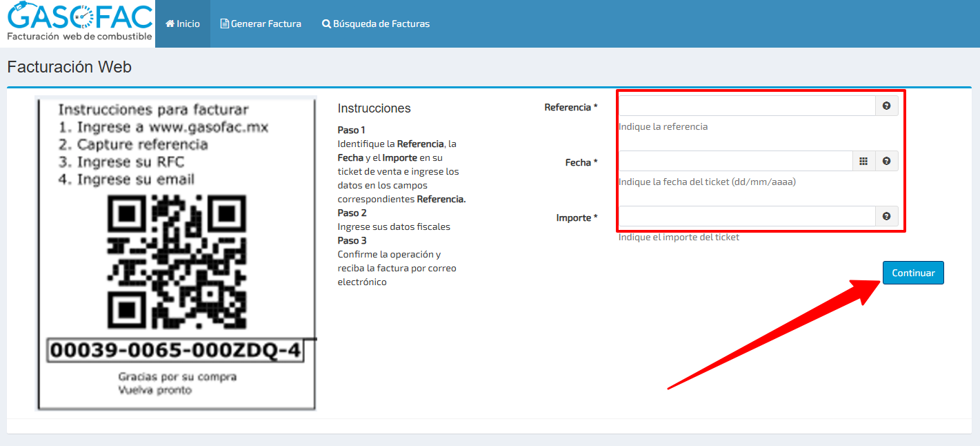Click the 'Fecha *' field label
Viewport: 980px width, 446px height.
coord(581,162)
